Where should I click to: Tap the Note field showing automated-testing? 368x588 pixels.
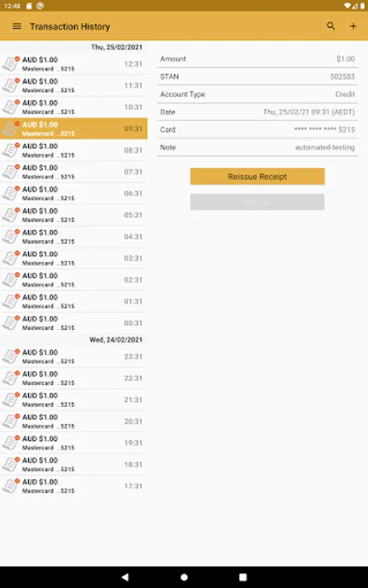click(258, 148)
